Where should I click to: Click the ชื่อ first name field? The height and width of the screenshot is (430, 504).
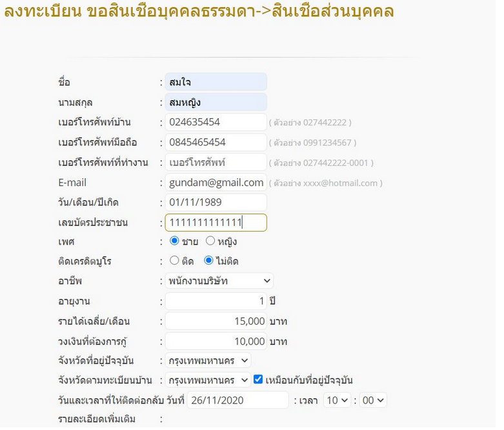pyautogui.click(x=216, y=83)
